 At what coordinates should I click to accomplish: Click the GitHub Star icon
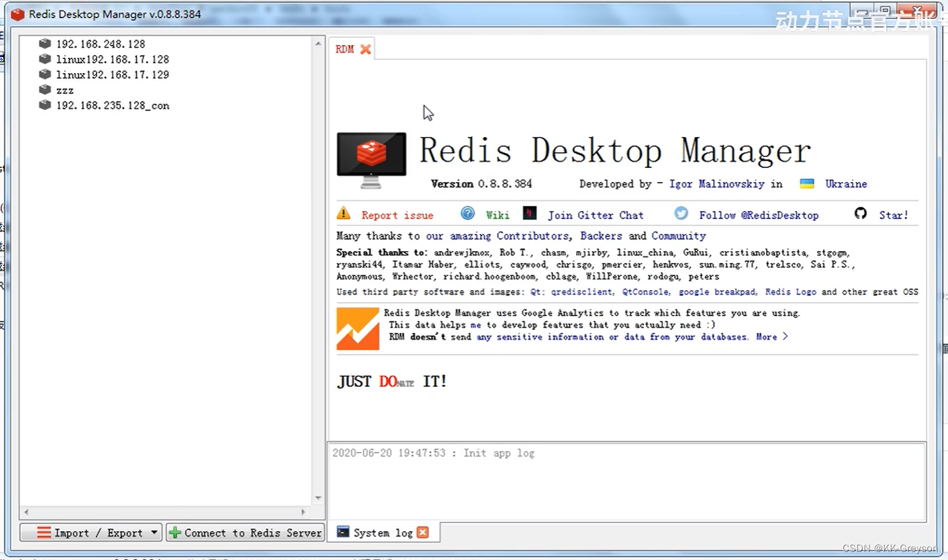[861, 214]
